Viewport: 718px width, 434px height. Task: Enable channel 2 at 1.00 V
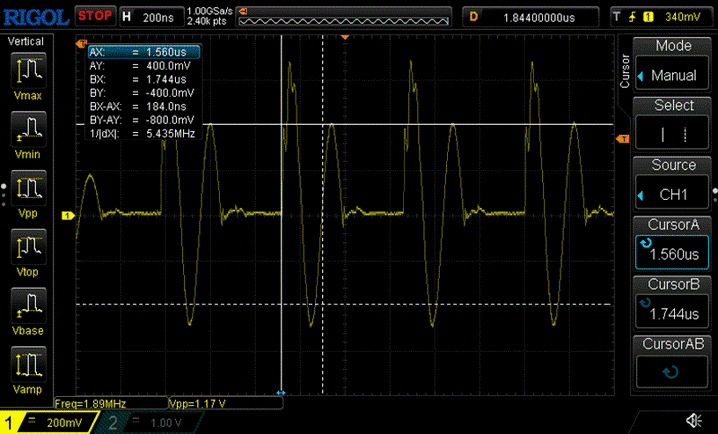[149, 422]
